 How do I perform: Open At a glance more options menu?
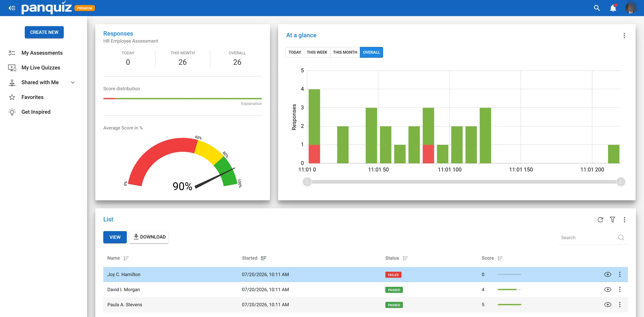coord(624,36)
